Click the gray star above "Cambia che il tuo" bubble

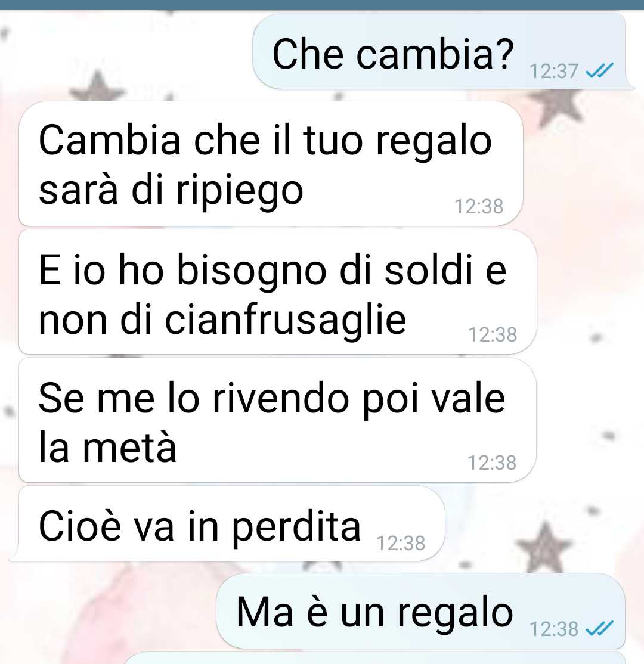coord(97,86)
